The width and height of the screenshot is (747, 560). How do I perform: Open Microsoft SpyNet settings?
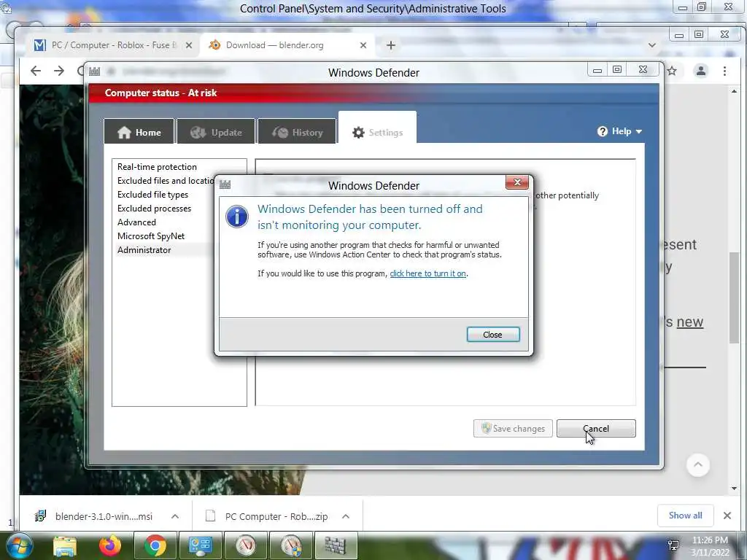tap(151, 236)
